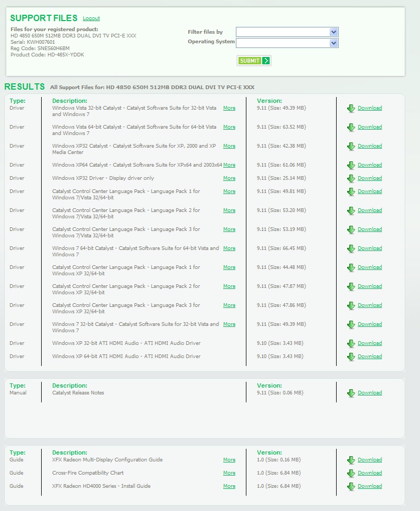Click green arrow icon for Windows XP32 Driver

(x=351, y=179)
